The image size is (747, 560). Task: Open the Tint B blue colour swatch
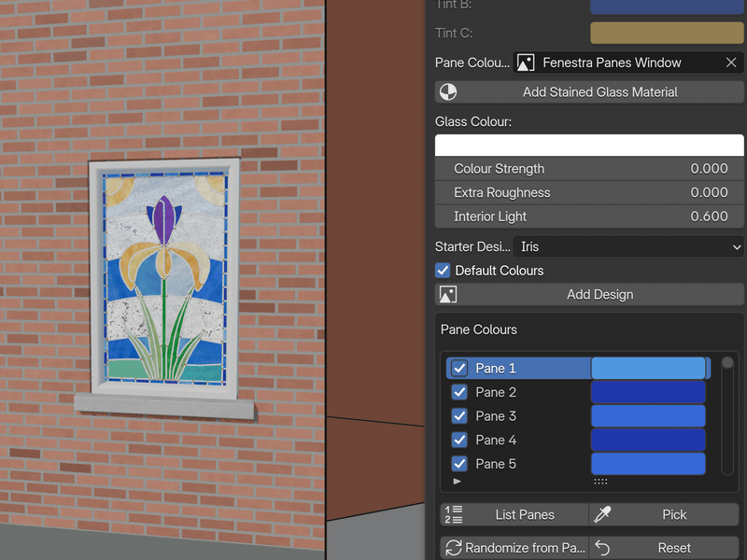667,7
